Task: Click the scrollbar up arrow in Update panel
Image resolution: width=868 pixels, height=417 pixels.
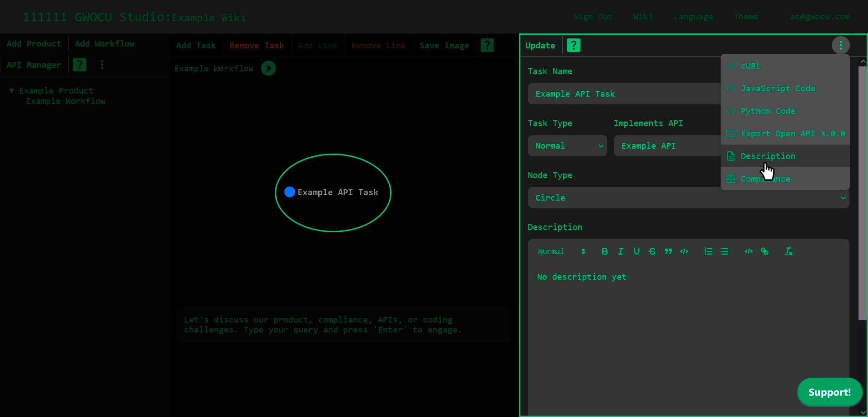Action: point(863,61)
